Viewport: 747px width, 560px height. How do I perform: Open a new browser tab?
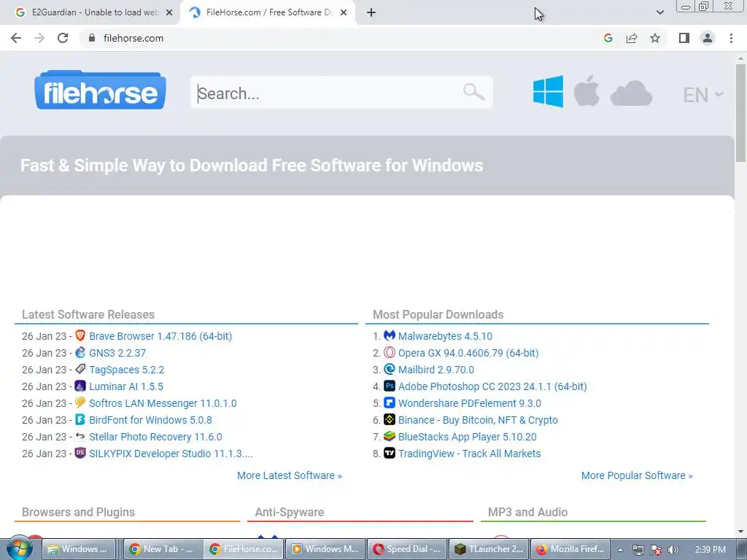371,12
